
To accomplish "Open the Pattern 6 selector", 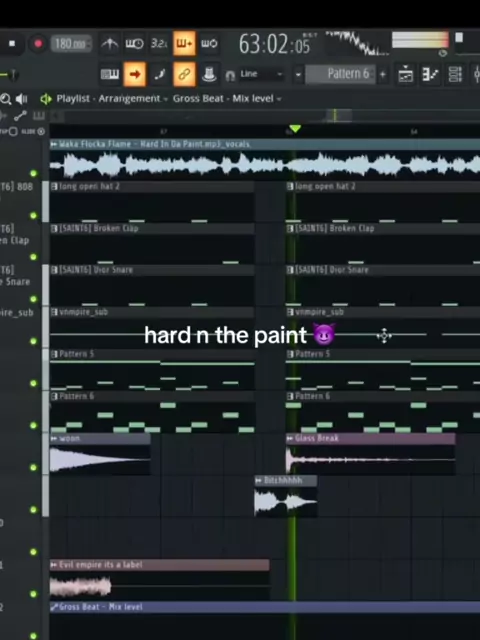I will click(x=340, y=74).
